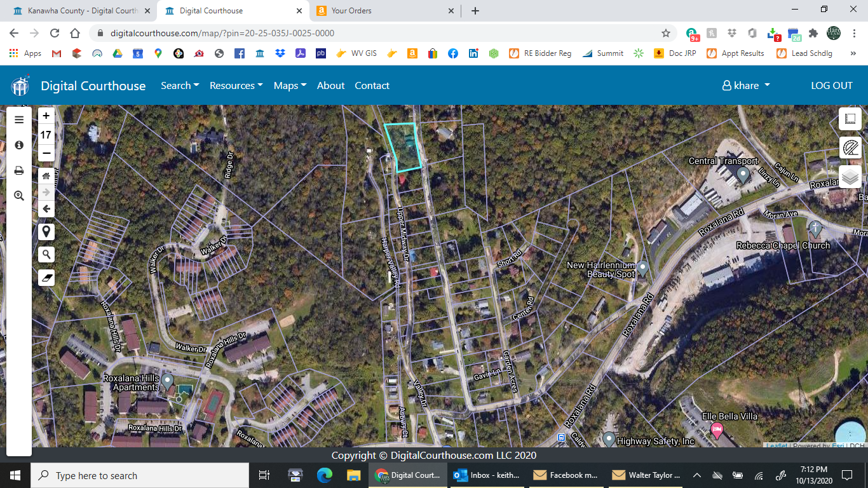The image size is (868, 488).
Task: Click the map forward arrow (next extent)
Action: pos(46,192)
